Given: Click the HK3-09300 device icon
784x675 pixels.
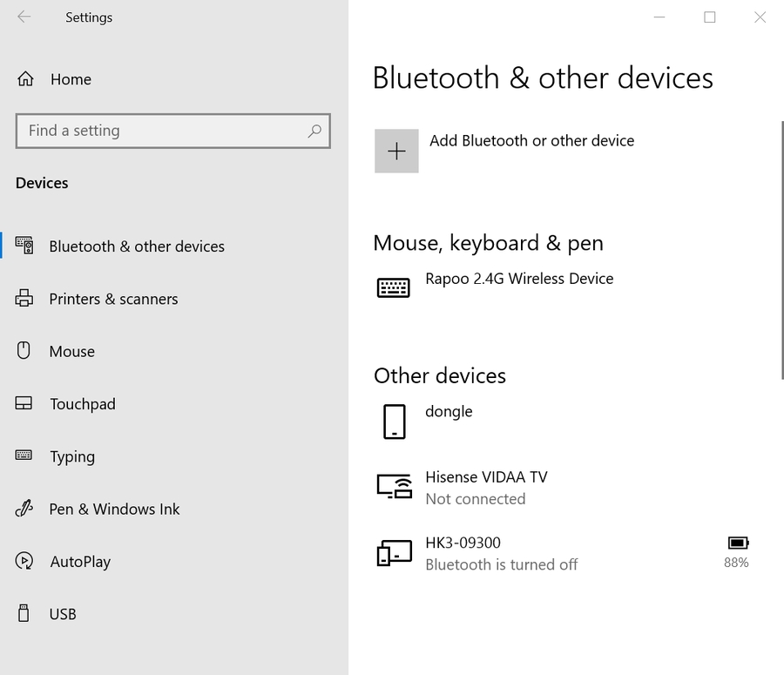Looking at the screenshot, I should [394, 552].
